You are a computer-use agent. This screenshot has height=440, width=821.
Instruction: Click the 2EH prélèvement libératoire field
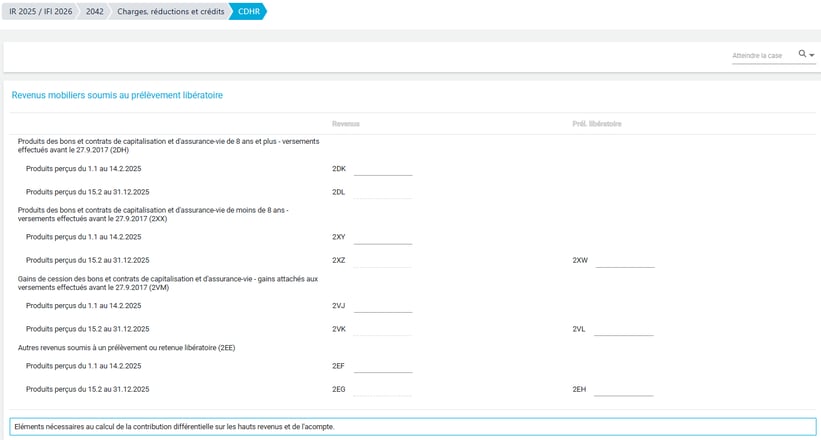[x=623, y=389]
